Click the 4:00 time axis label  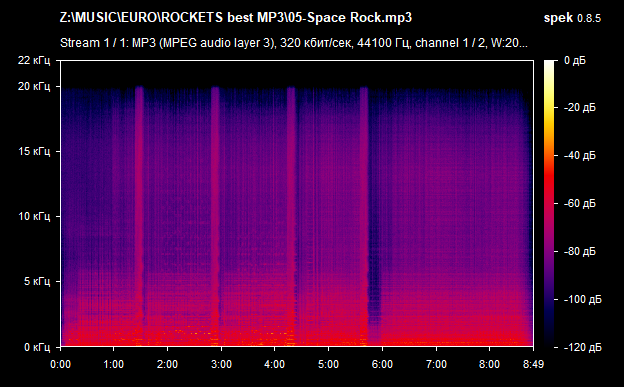click(x=275, y=364)
